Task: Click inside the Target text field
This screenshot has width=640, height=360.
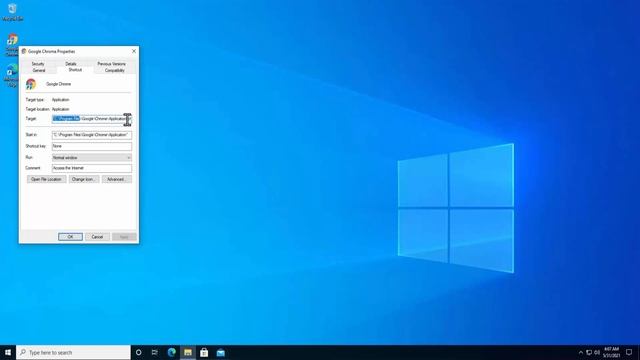Action: click(x=92, y=119)
